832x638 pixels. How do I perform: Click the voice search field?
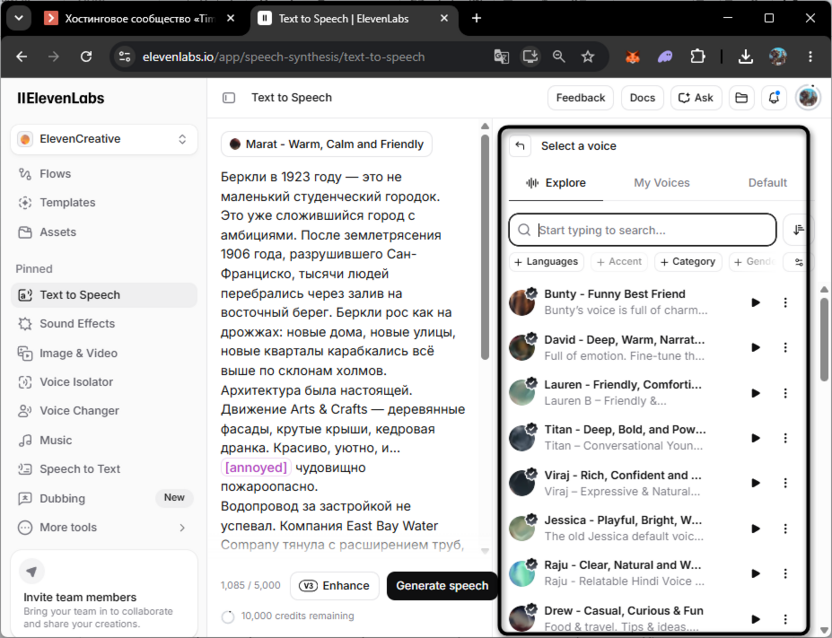tap(642, 230)
